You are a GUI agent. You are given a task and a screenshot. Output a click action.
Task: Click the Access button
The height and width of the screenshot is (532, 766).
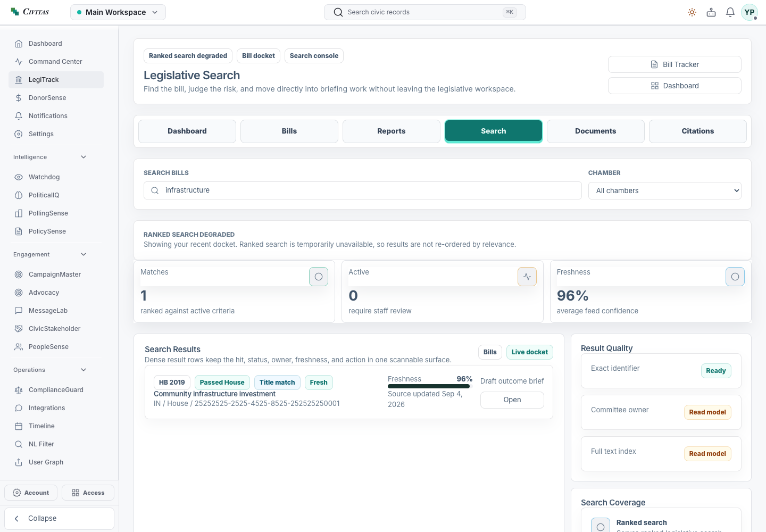(88, 493)
